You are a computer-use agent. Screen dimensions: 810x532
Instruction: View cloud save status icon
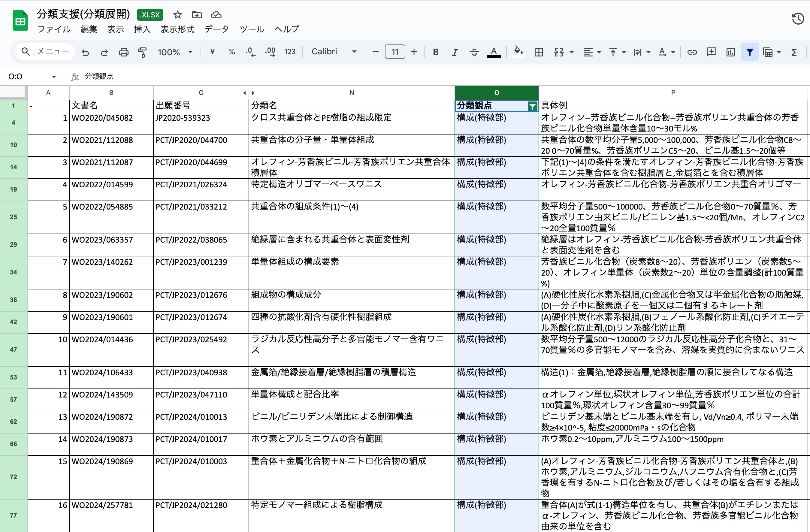[216, 15]
